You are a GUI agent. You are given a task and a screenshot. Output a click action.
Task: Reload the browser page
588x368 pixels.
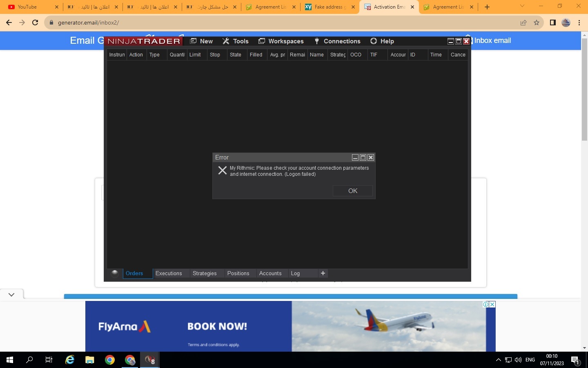pyautogui.click(x=35, y=23)
